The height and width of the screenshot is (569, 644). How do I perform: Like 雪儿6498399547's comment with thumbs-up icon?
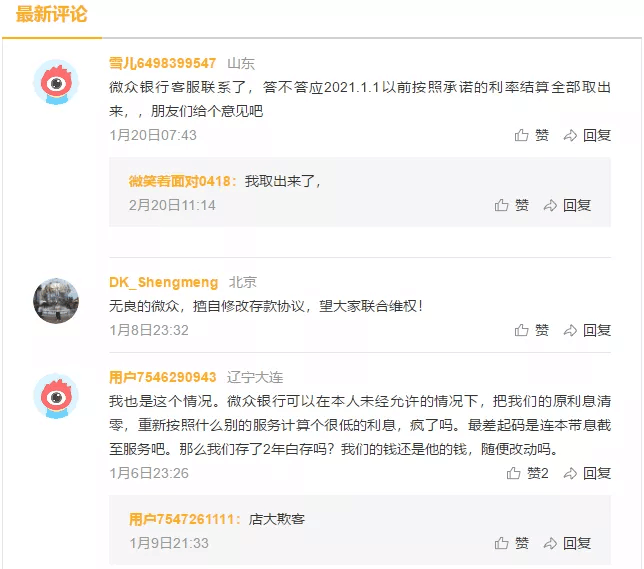pos(522,135)
